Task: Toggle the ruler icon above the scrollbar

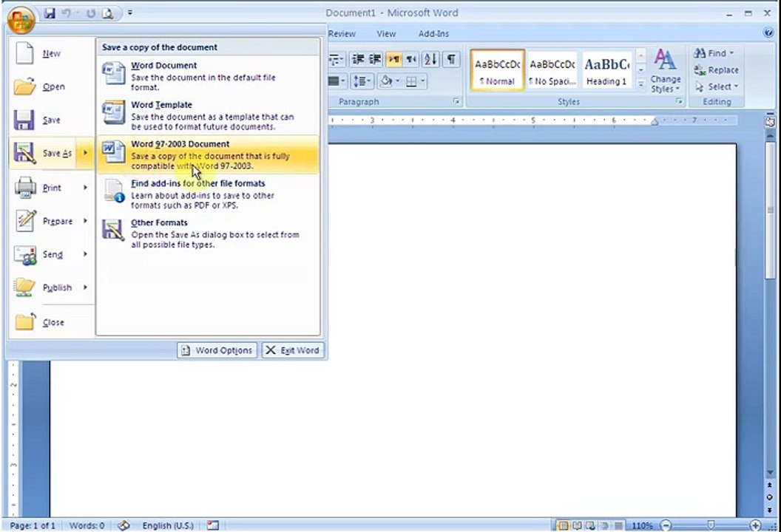Action: point(770,121)
